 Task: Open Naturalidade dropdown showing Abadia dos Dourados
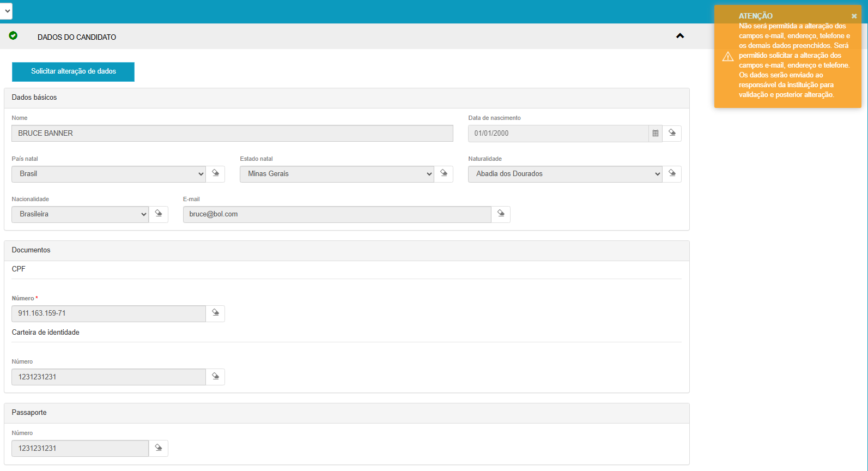(x=565, y=174)
